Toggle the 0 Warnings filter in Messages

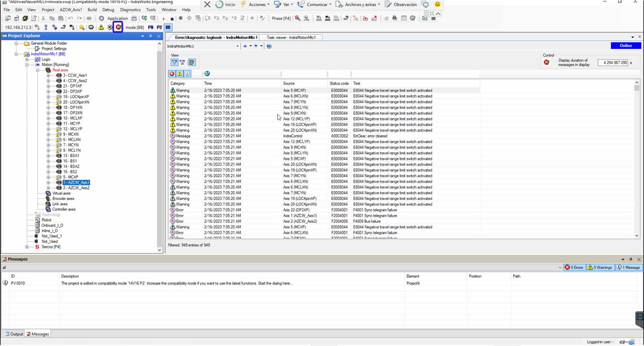(x=600, y=267)
